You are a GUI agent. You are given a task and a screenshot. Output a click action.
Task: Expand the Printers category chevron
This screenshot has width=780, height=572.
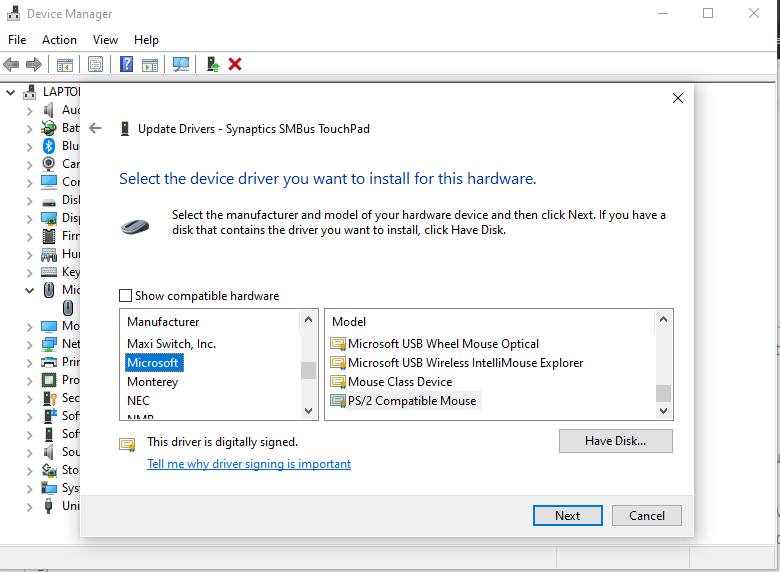coord(29,363)
